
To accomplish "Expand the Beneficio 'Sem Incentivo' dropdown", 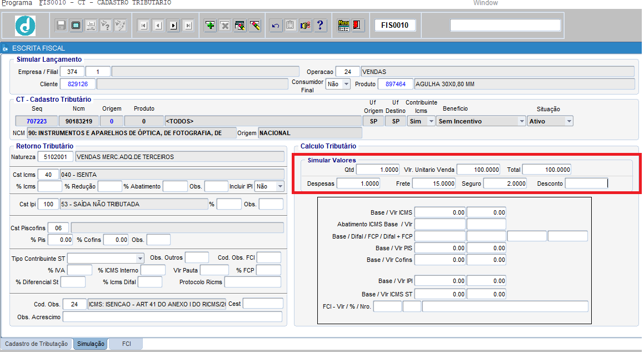I will point(522,121).
